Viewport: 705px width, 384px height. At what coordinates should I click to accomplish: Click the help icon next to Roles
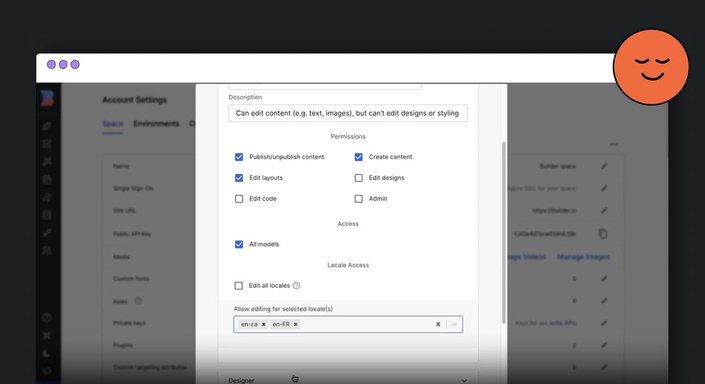138,301
